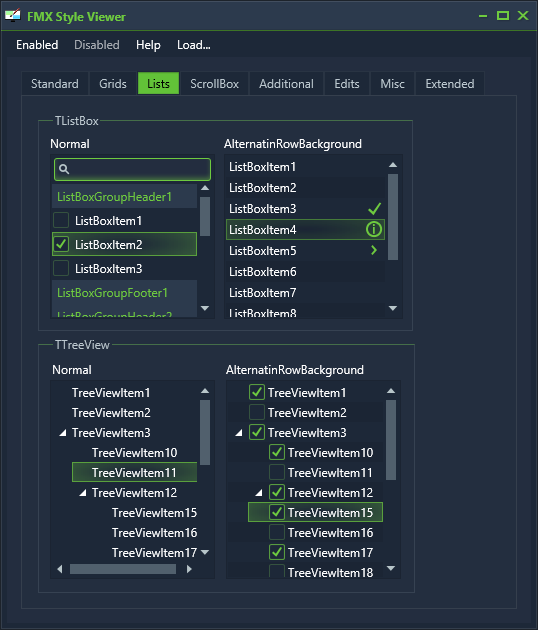This screenshot has width=538, height=630.
Task: Select ListBoxGroupHeader1 in the Normal list
Action: 125,196
